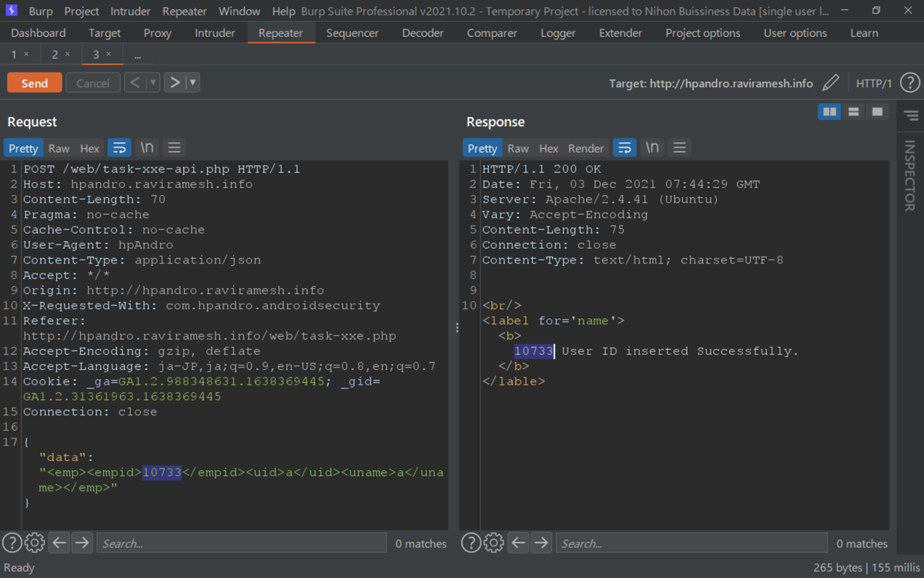Open Response search help icon
This screenshot has width=924, height=578.
pos(470,543)
